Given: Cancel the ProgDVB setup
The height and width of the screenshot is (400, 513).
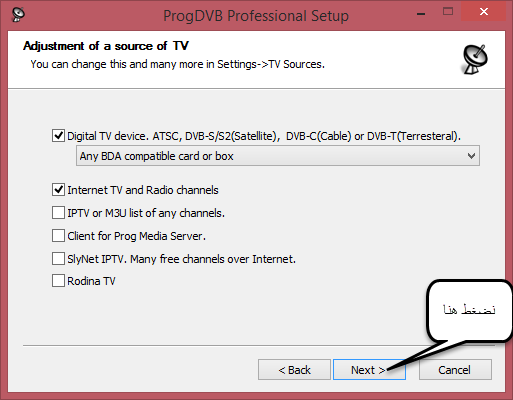Looking at the screenshot, I should 455,369.
